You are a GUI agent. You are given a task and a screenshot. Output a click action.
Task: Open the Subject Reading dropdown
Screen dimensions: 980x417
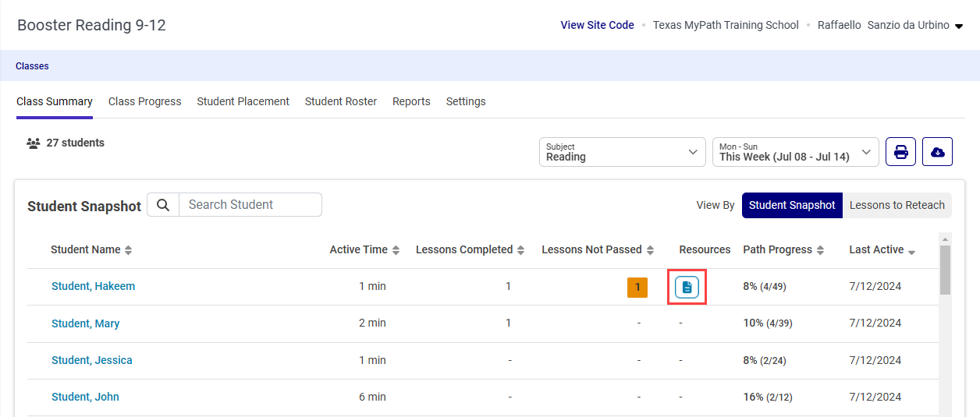tap(622, 152)
